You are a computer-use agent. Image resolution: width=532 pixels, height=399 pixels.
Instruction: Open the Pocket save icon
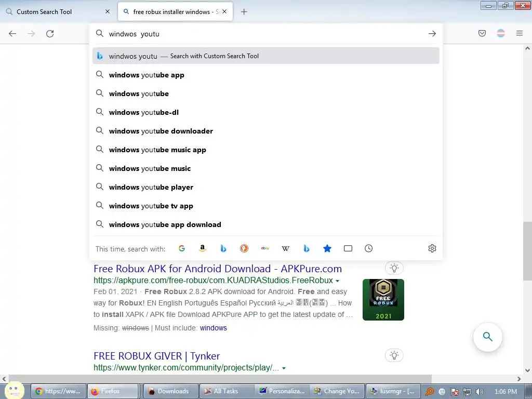482,33
